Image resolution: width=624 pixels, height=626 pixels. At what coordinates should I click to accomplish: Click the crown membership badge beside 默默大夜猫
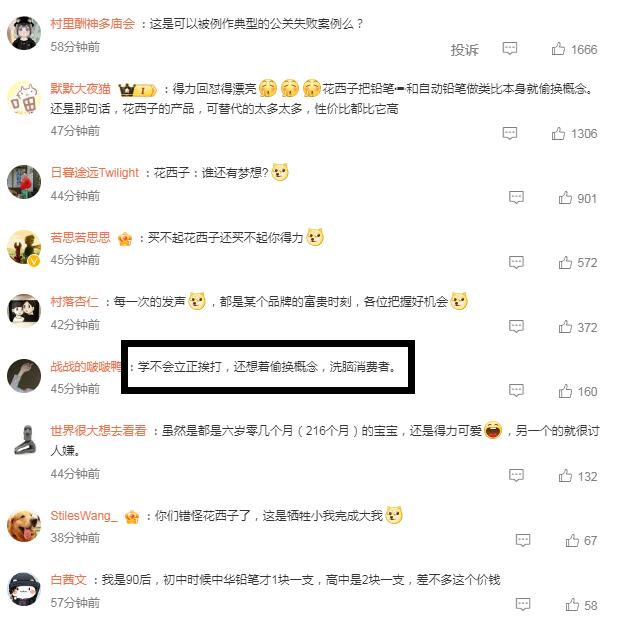point(137,90)
